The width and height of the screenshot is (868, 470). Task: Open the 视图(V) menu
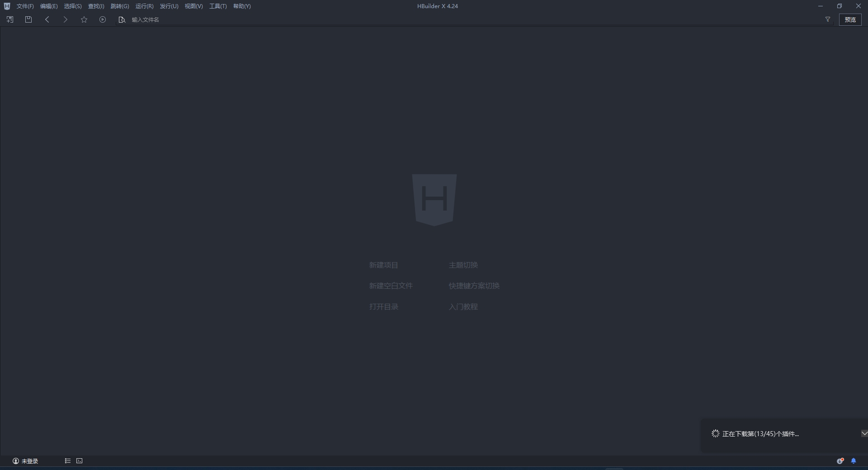point(194,6)
